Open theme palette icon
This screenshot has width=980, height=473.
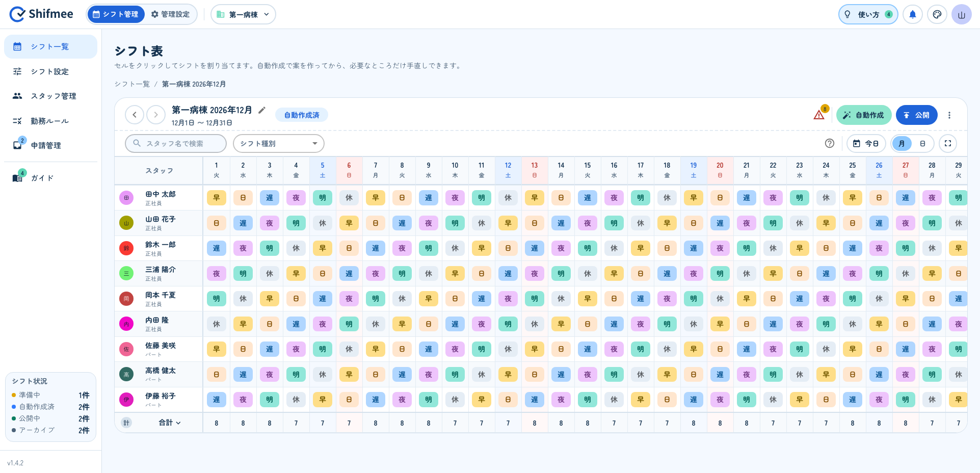tap(937, 14)
